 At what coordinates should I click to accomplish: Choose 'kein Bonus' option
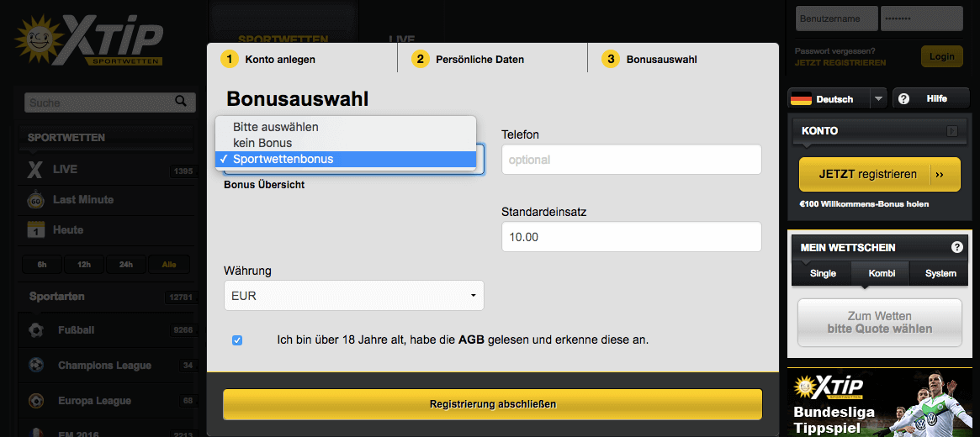346,143
